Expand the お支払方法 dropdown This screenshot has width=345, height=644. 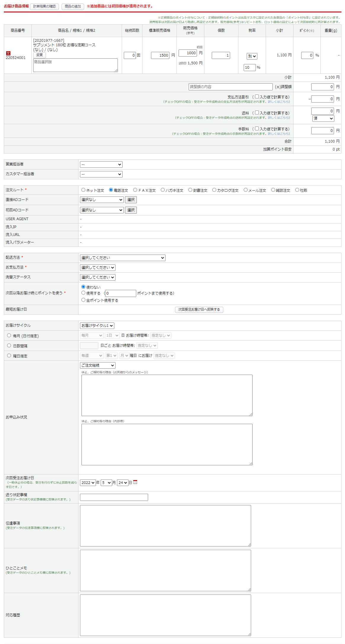pyautogui.click(x=98, y=268)
